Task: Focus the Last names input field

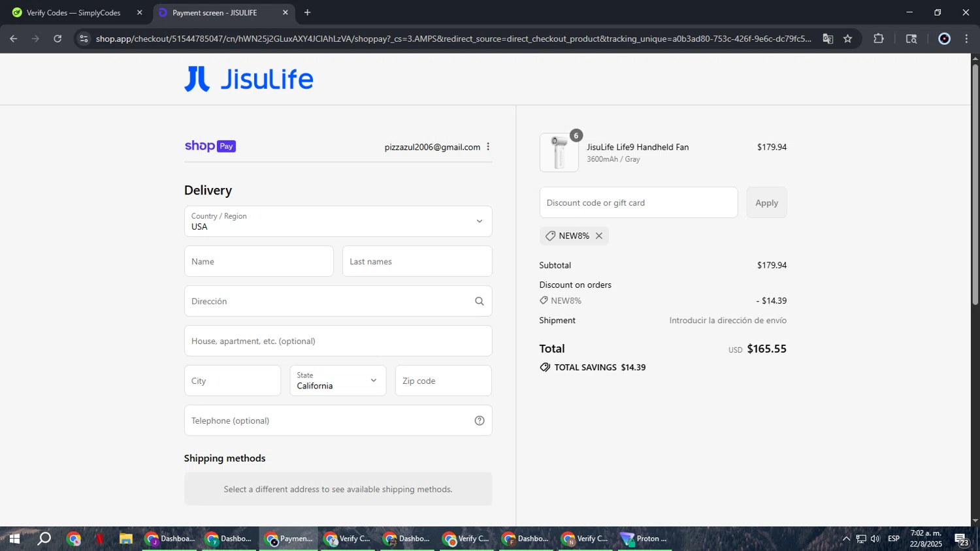Action: tap(417, 261)
